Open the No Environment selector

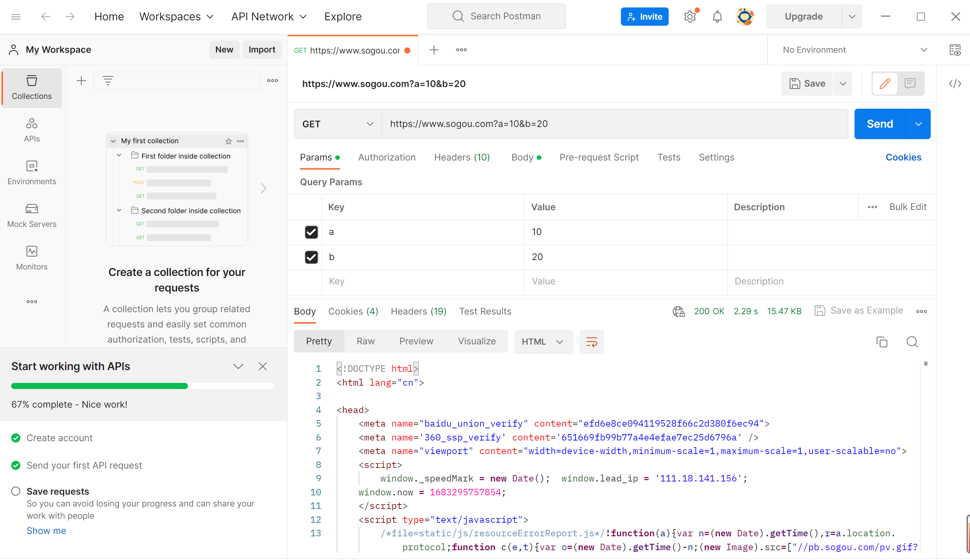[x=855, y=50]
